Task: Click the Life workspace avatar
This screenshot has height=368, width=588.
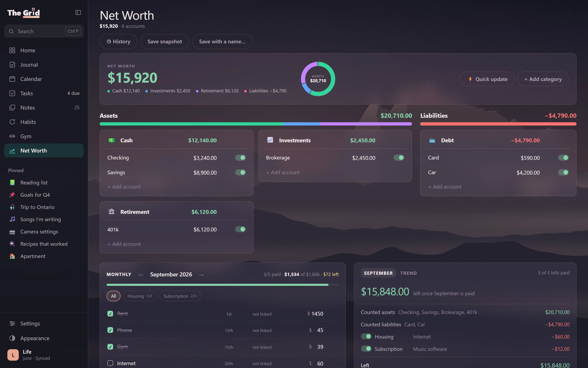Action: [x=13, y=355]
